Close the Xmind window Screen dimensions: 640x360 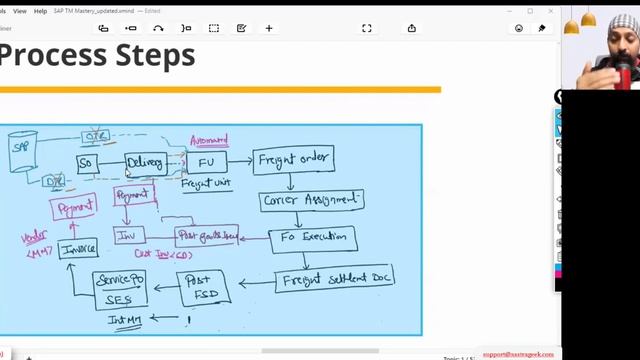(550, 11)
